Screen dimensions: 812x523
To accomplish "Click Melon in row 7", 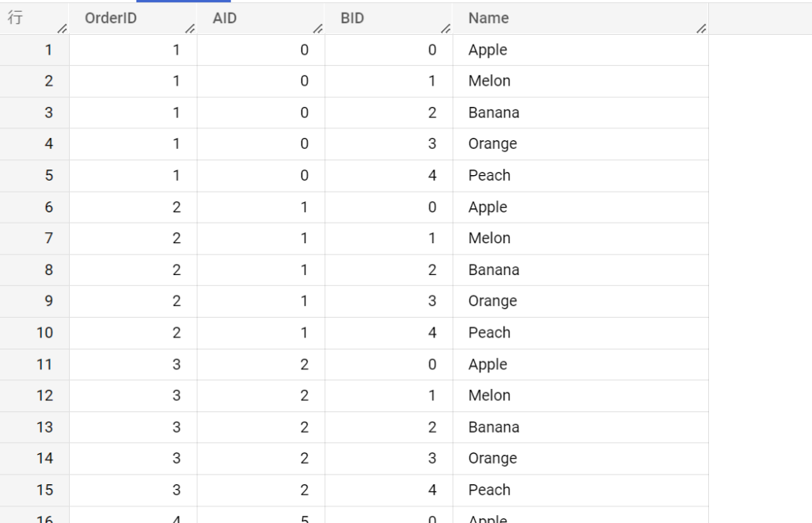I will click(x=489, y=238).
